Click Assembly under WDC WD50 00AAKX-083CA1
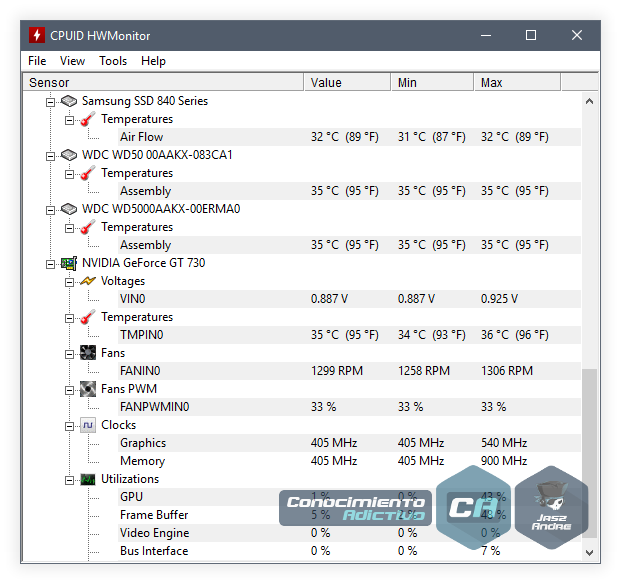The image size is (621, 584). point(145,191)
